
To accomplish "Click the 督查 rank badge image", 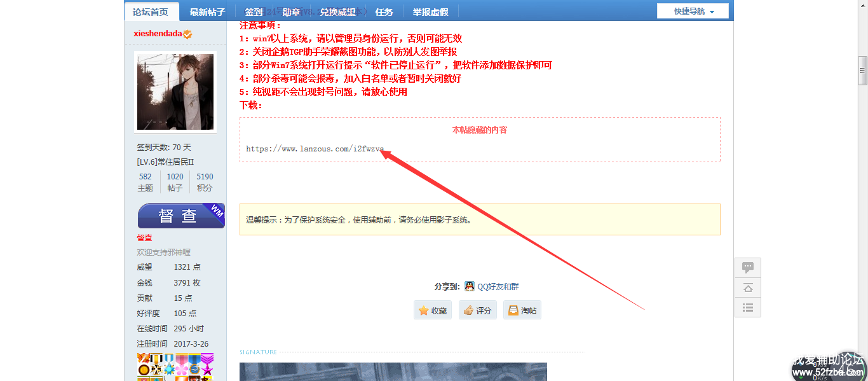I will click(x=181, y=216).
